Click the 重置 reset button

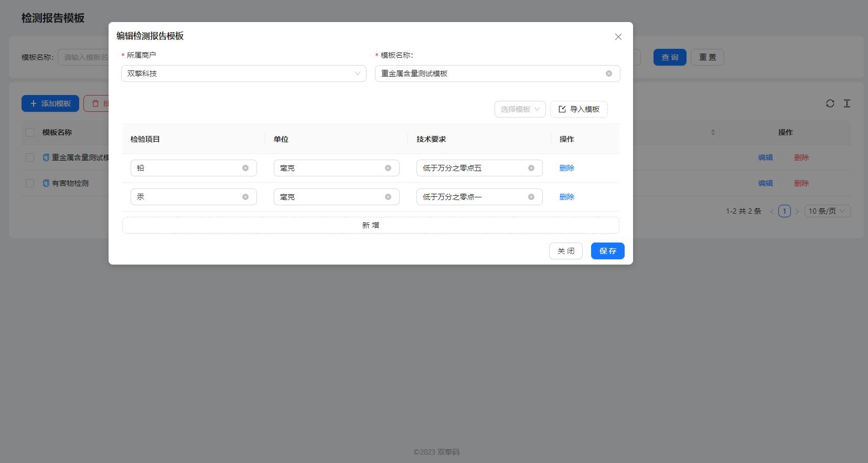point(708,57)
